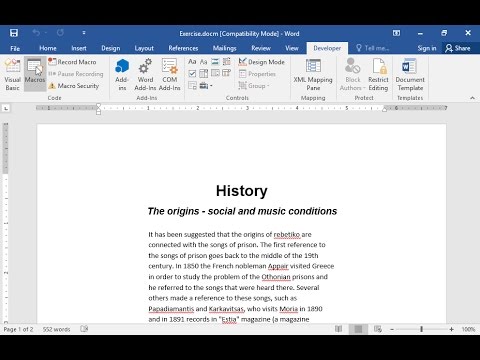
Task: Click the tab stop selector beside the ruler
Action: tap(6, 108)
